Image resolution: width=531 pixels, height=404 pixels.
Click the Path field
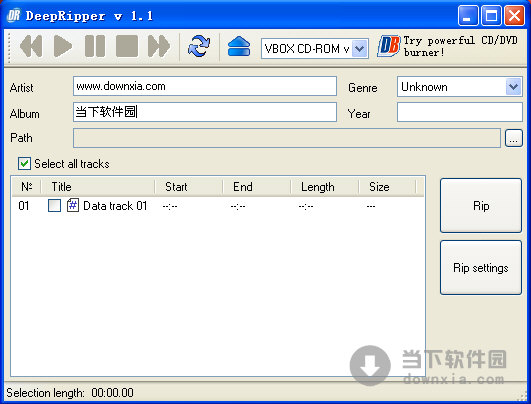click(286, 138)
